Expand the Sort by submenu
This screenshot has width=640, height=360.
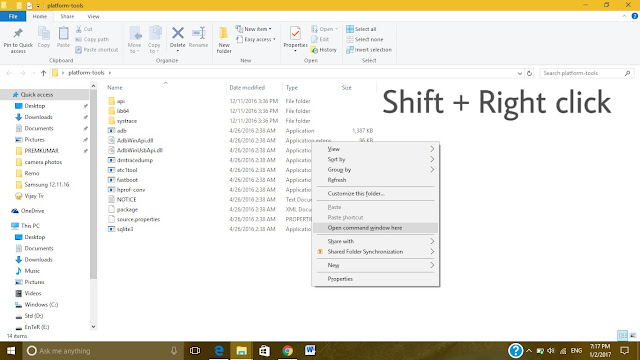432,159
